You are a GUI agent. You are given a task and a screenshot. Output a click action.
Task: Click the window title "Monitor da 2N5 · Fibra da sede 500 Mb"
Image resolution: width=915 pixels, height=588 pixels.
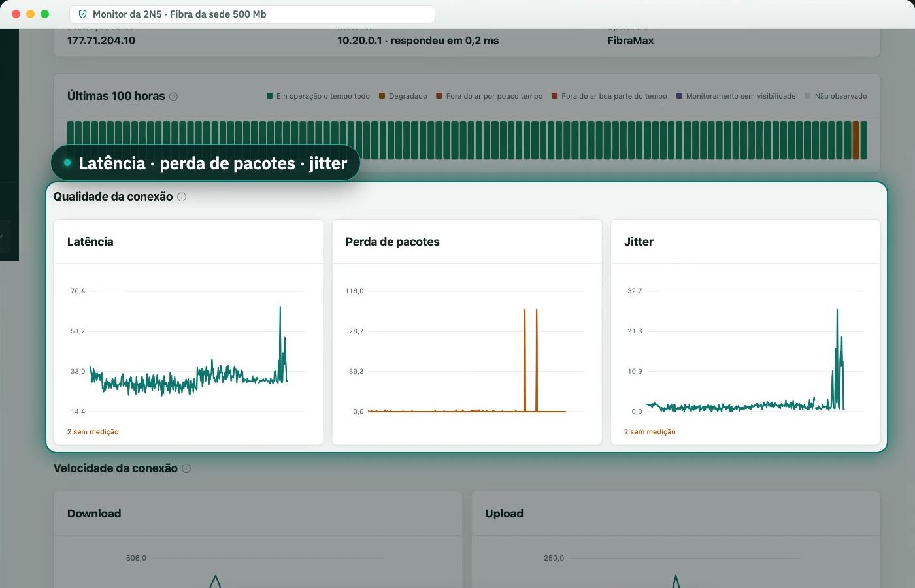(179, 14)
